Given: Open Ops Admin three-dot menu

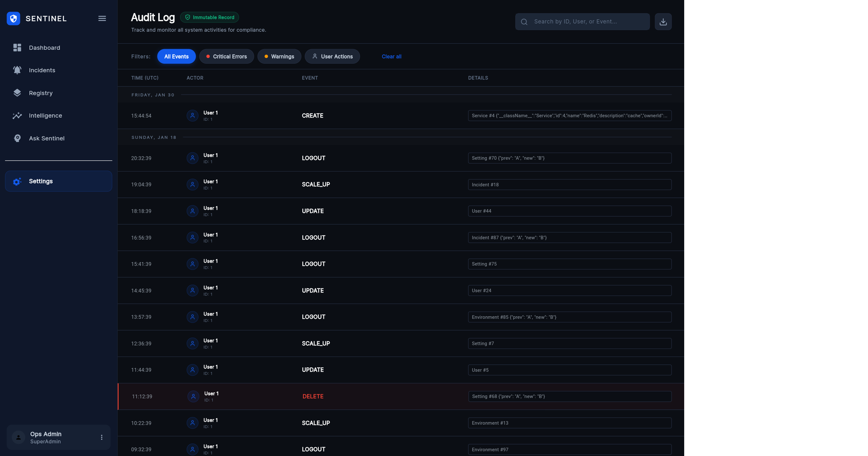Looking at the screenshot, I should (x=101, y=437).
